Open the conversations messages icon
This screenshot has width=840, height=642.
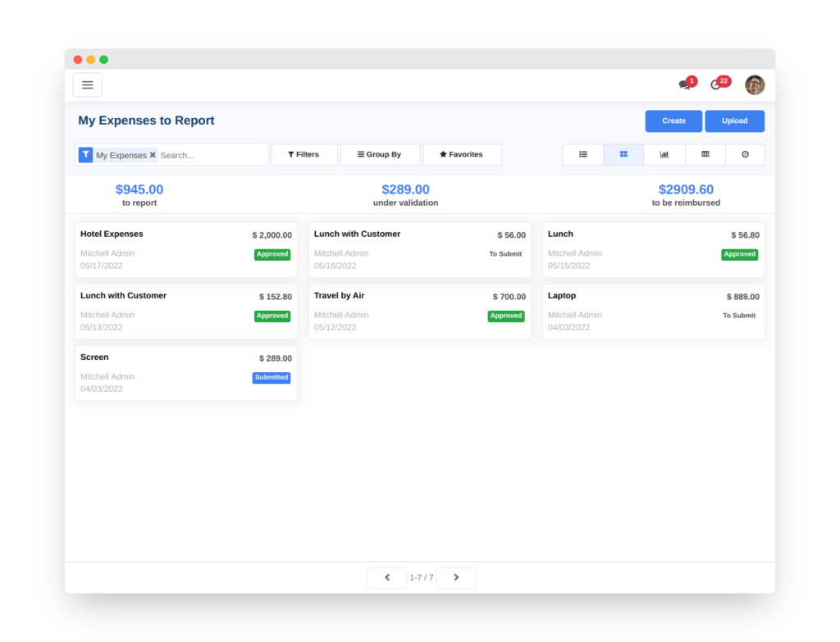coord(685,85)
